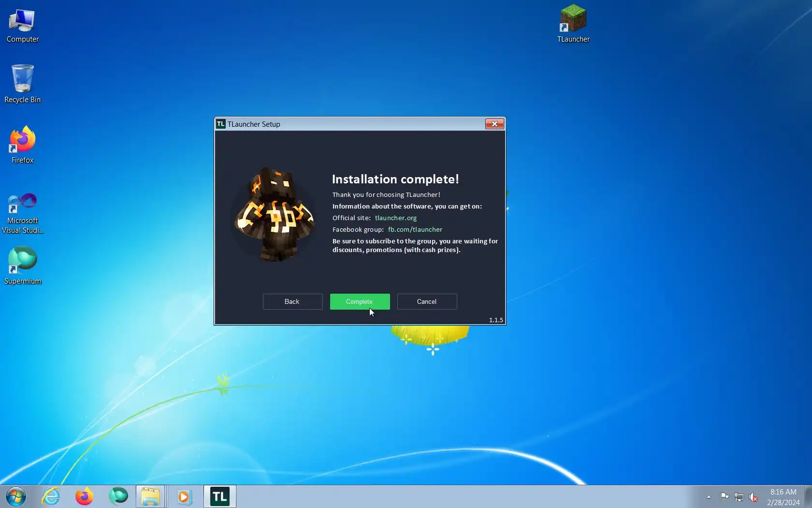Image resolution: width=812 pixels, height=508 pixels.
Task: Close the TLauncher Setup window
Action: [x=494, y=124]
